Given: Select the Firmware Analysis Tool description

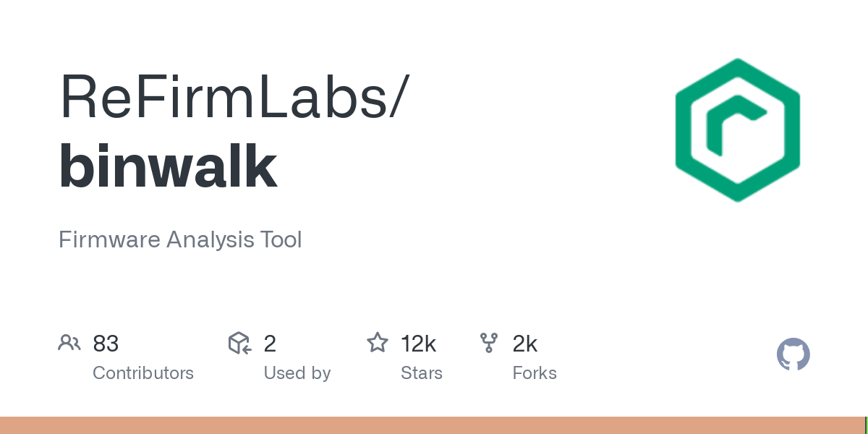Looking at the screenshot, I should (x=180, y=239).
